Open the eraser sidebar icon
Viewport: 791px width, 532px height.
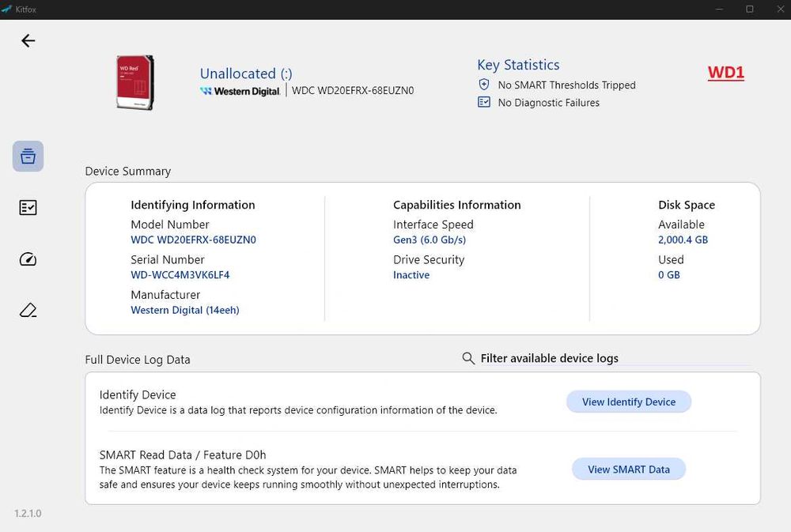click(x=28, y=310)
